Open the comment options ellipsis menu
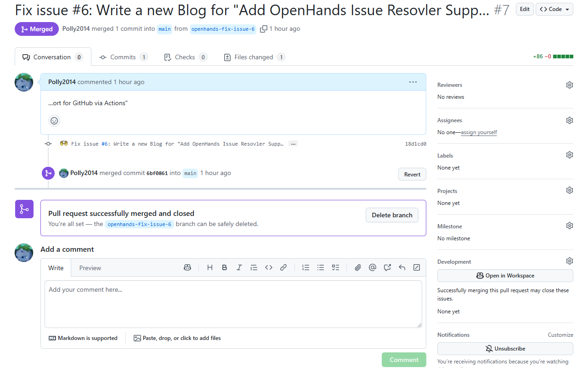The height and width of the screenshot is (368, 588). point(413,82)
